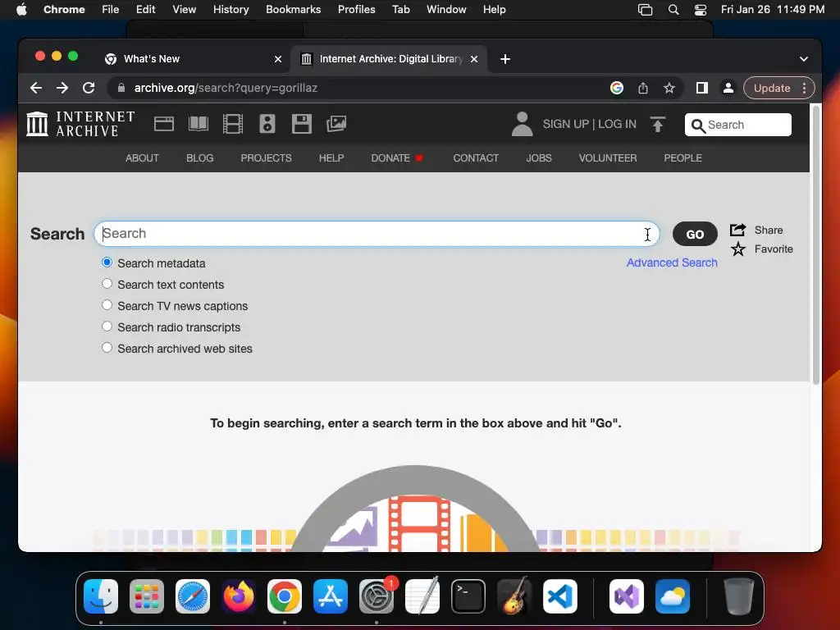Go back with Chrome's back arrow
The height and width of the screenshot is (630, 840).
click(36, 88)
